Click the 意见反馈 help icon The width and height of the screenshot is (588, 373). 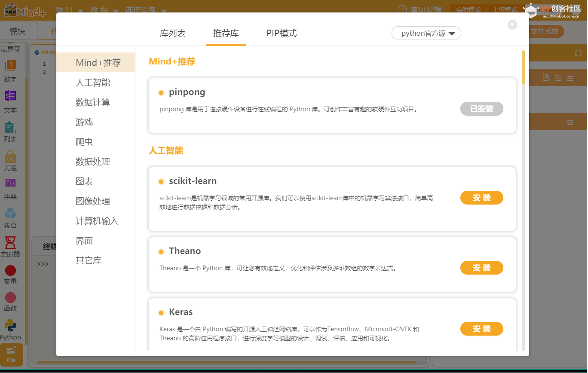[x=402, y=9]
